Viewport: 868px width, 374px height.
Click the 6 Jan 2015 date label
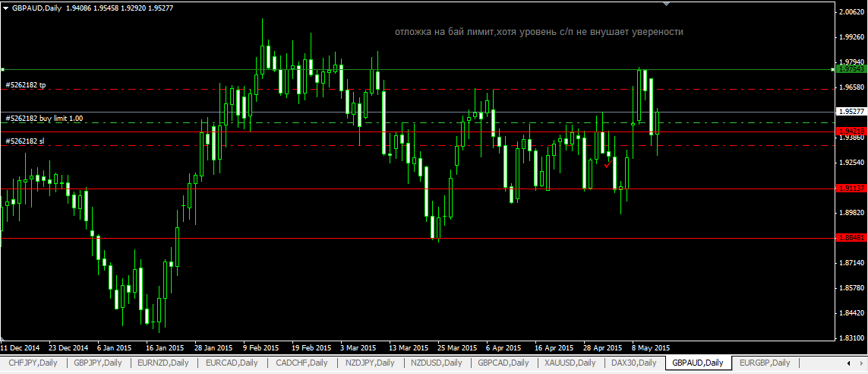click(113, 348)
